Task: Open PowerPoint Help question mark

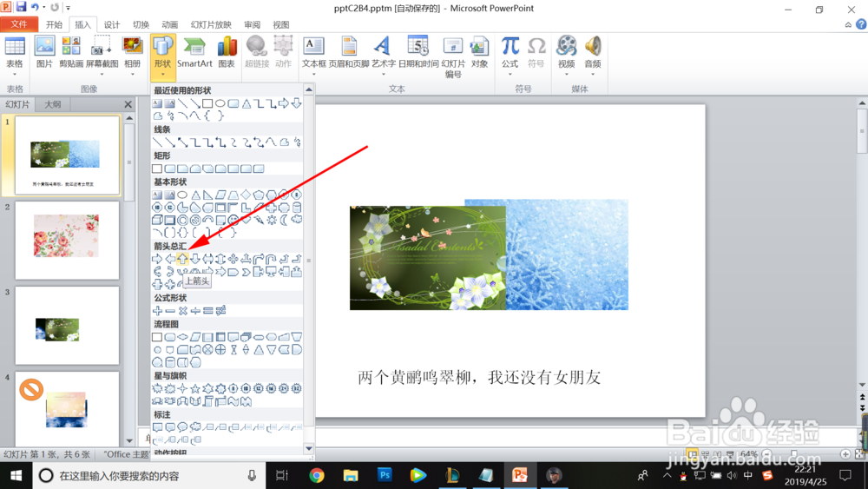Action: (x=861, y=24)
